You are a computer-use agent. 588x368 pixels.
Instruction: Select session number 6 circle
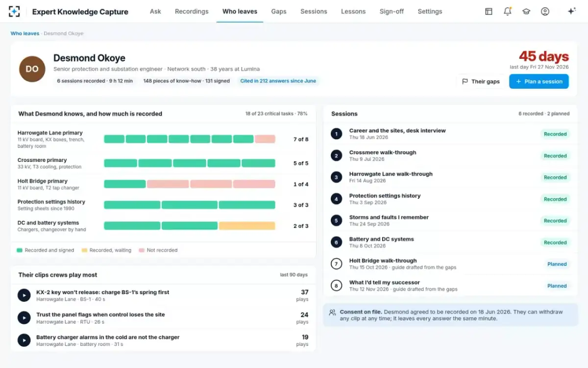(x=336, y=242)
